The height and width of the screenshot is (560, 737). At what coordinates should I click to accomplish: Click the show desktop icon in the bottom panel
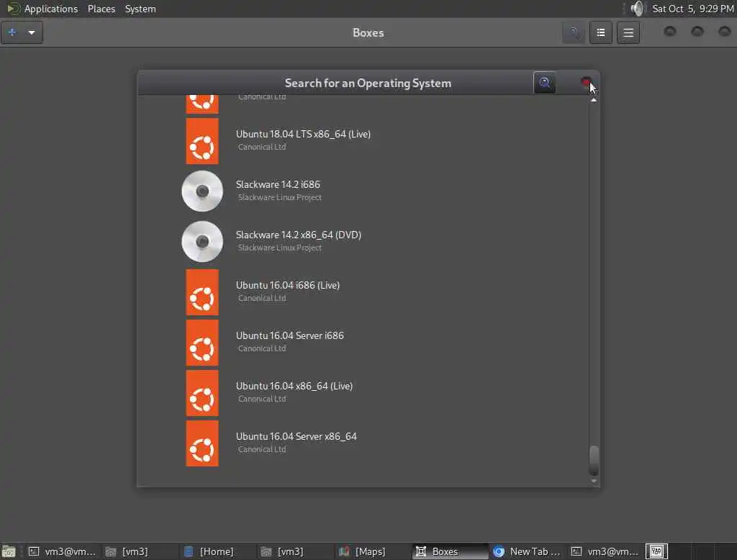click(x=9, y=551)
